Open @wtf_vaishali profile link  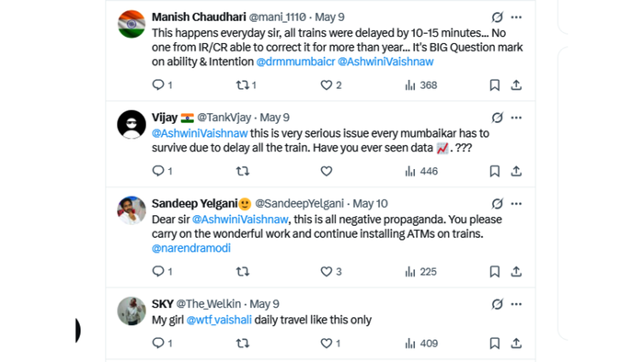click(219, 320)
